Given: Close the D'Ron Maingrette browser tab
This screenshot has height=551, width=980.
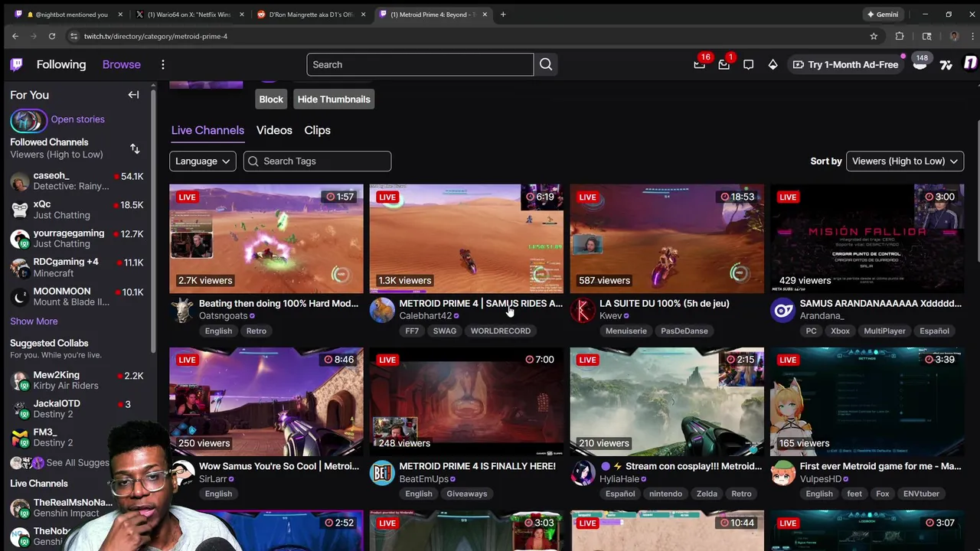Looking at the screenshot, I should click(x=363, y=15).
